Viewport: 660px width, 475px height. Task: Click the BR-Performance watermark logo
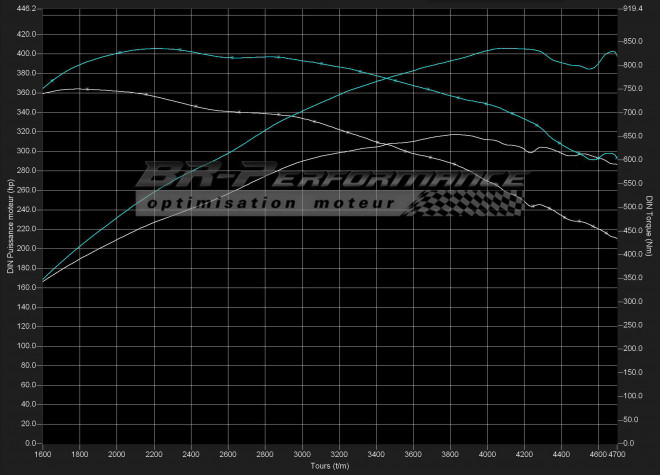(x=330, y=180)
